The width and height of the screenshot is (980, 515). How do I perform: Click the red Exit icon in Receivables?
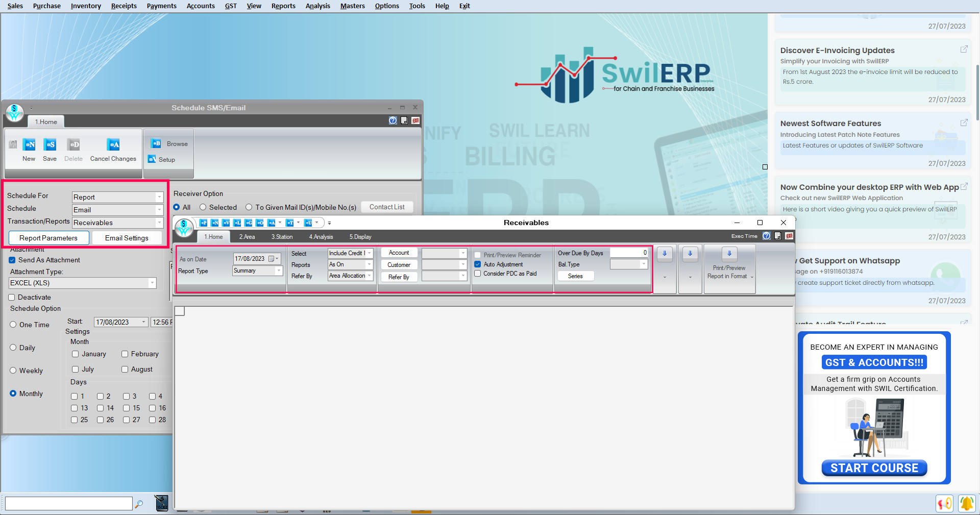[x=789, y=236]
